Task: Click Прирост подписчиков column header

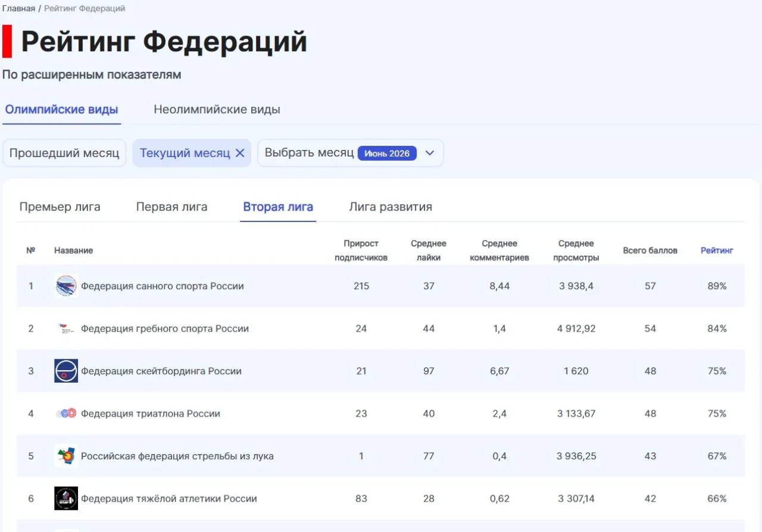Action: click(x=361, y=251)
